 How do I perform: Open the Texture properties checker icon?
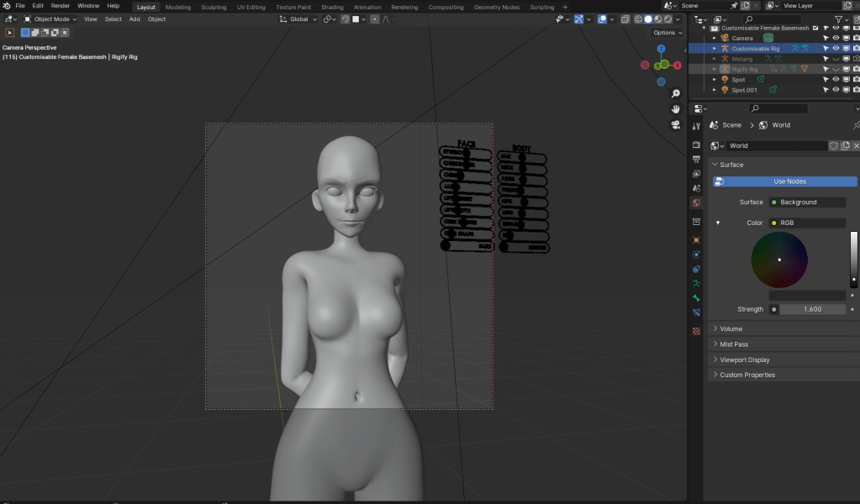(x=696, y=331)
